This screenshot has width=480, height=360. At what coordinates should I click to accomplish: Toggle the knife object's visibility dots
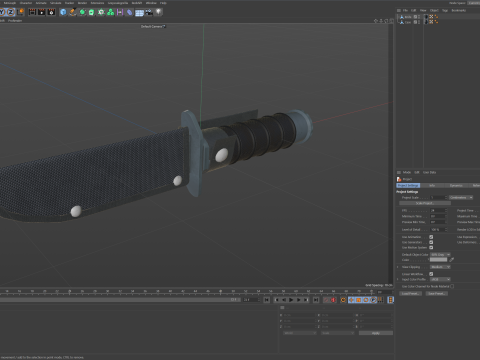pyautogui.click(x=419, y=17)
